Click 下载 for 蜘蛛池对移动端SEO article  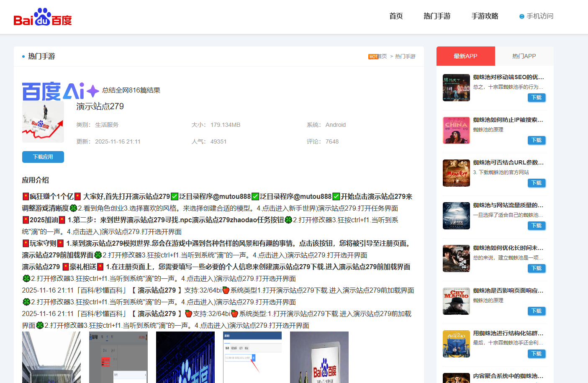point(537,98)
